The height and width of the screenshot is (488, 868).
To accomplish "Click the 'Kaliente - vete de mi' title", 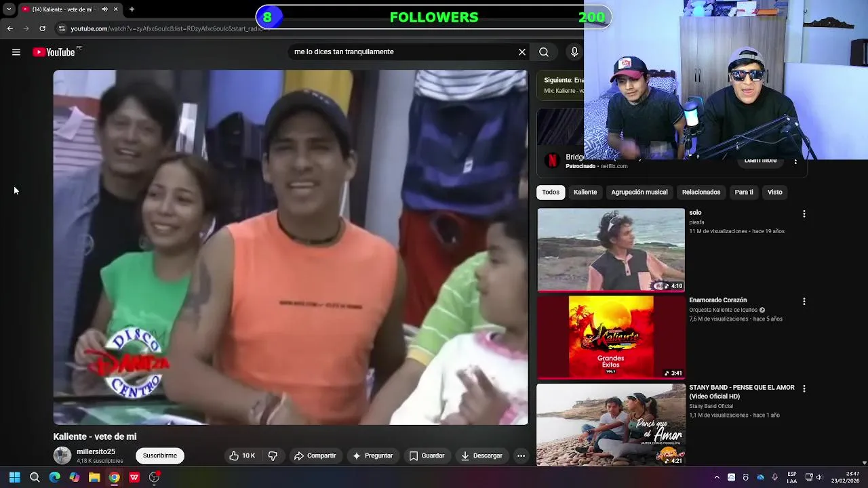I will (x=95, y=436).
